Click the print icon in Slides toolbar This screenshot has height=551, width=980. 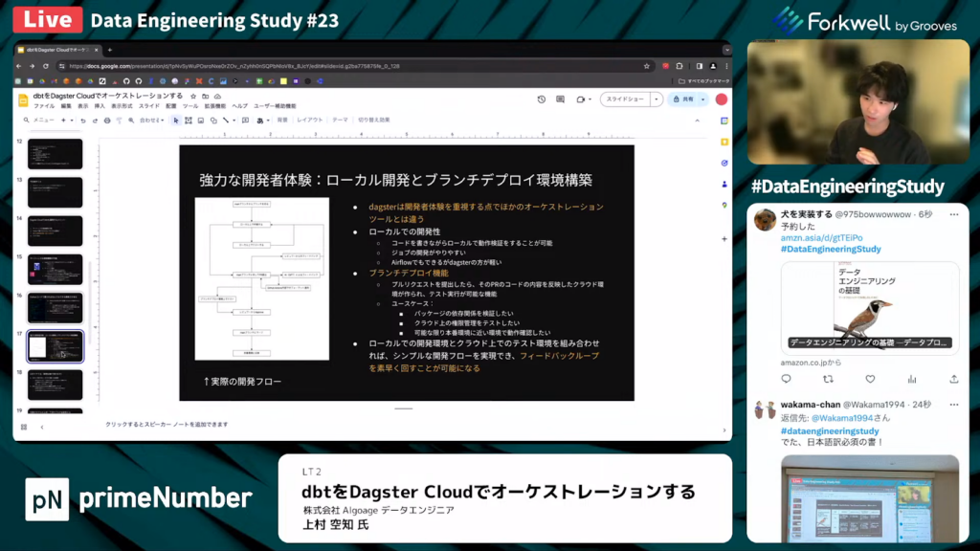tap(106, 121)
